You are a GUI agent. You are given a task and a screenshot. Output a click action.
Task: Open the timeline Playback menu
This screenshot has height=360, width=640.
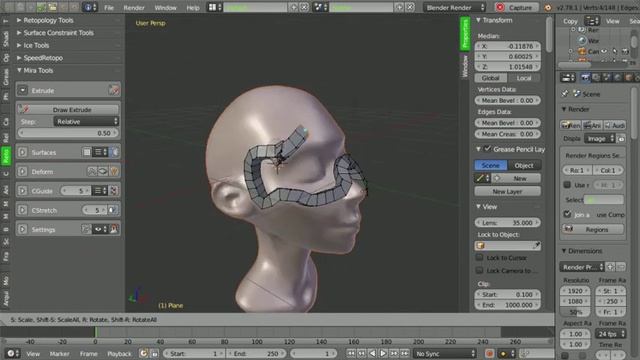coord(119,354)
